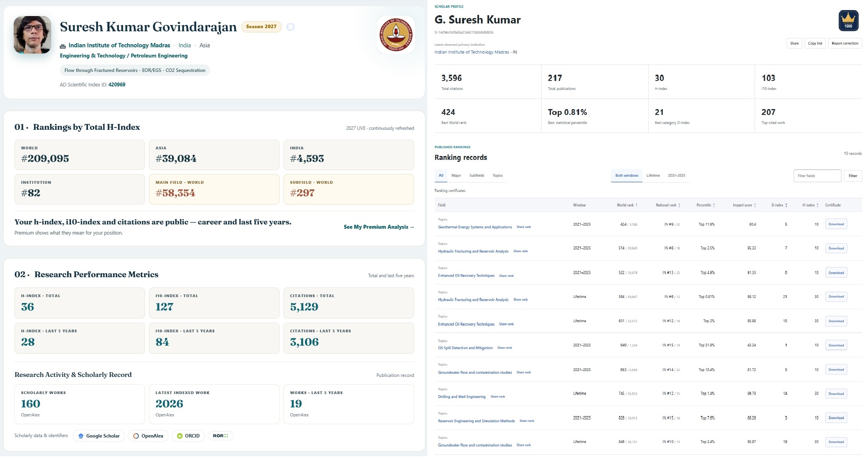This screenshot has height=459, width=868.
Task: Download Oil Spill Detection and Mitigation certificate
Action: coord(836,345)
